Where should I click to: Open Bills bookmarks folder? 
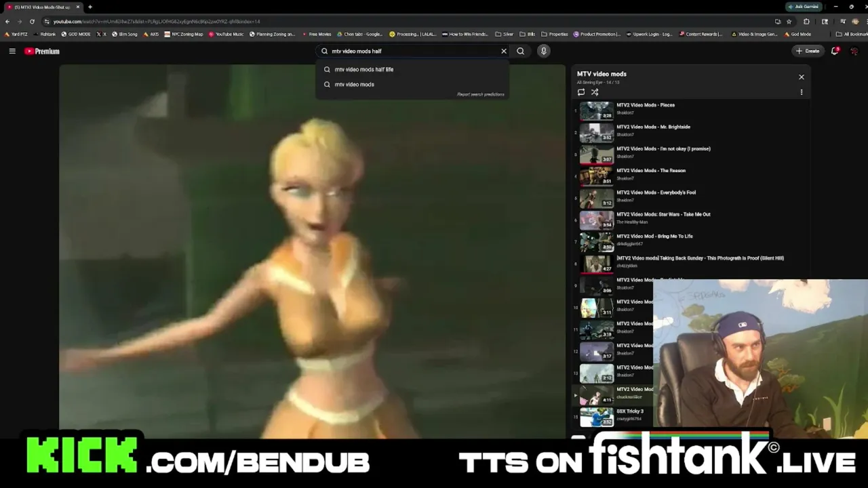pyautogui.click(x=528, y=34)
